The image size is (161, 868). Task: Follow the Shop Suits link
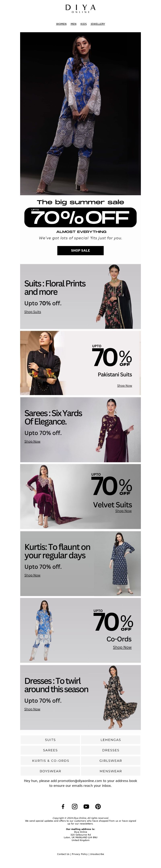click(33, 312)
